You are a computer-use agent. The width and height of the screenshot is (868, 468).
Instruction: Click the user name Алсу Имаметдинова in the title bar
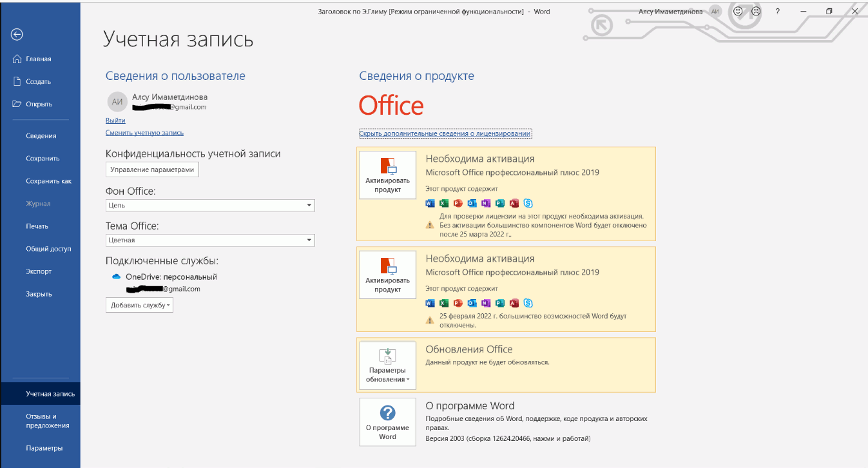coord(671,12)
